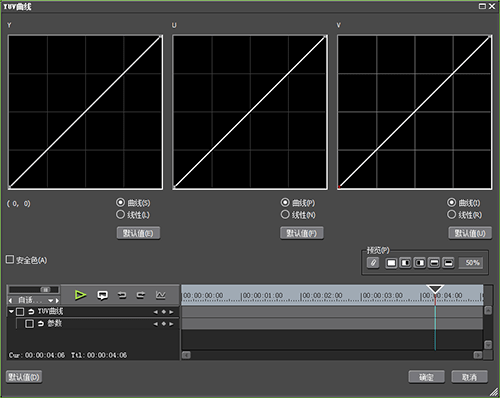Click the Cur: 00:00:04:06 timecode

click(37, 355)
